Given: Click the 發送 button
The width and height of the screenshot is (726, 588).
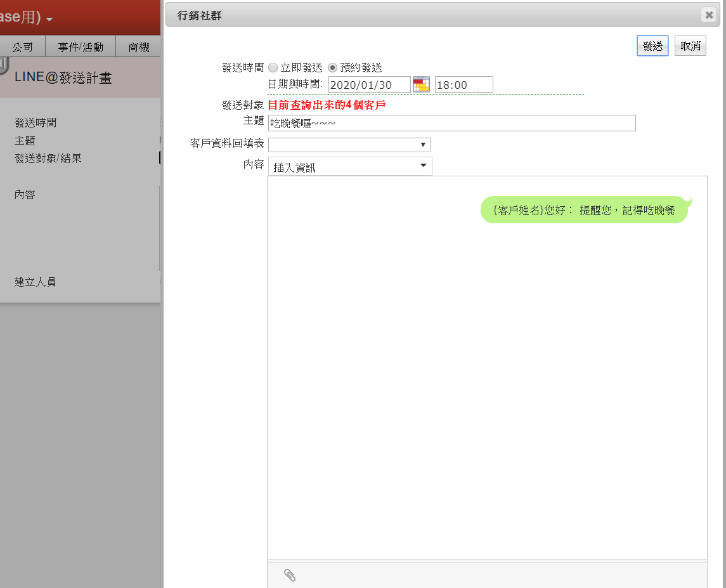Looking at the screenshot, I should [652, 46].
